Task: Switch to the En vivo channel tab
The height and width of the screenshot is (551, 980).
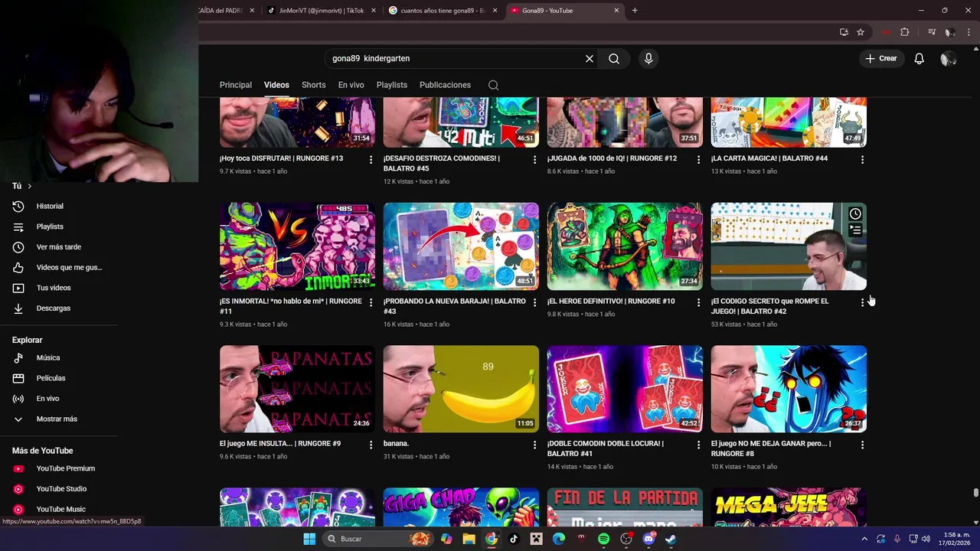Action: (x=351, y=85)
